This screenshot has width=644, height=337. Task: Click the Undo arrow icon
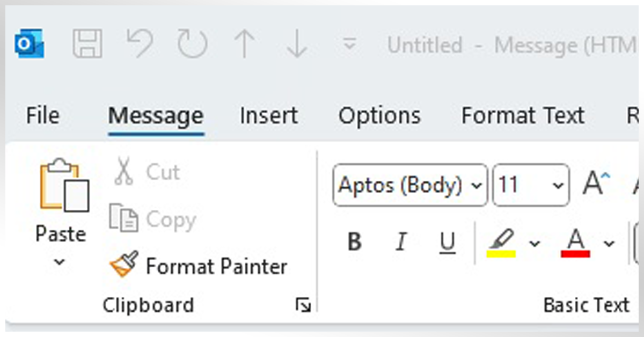click(x=139, y=43)
